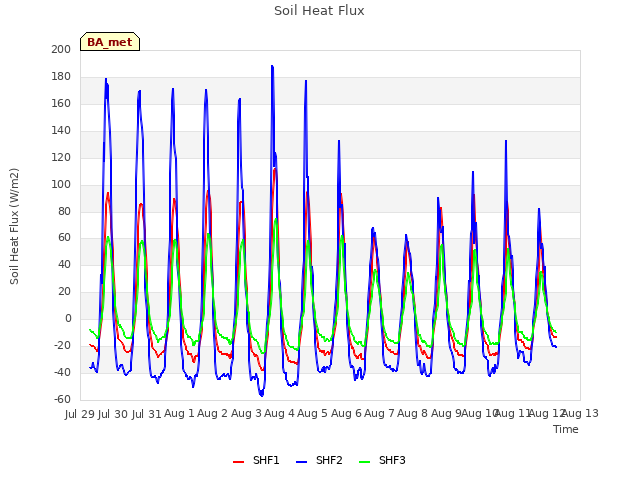The width and height of the screenshot is (640, 480).
Task: Toggle the SHF1 series in the legend
Action: tap(256, 460)
